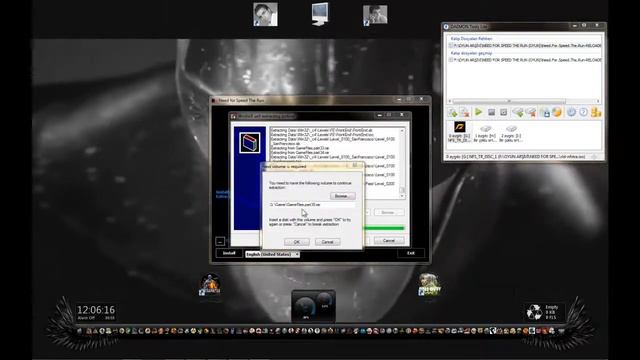Open the Call of Duty desktop shortcut icon

pos(430,285)
